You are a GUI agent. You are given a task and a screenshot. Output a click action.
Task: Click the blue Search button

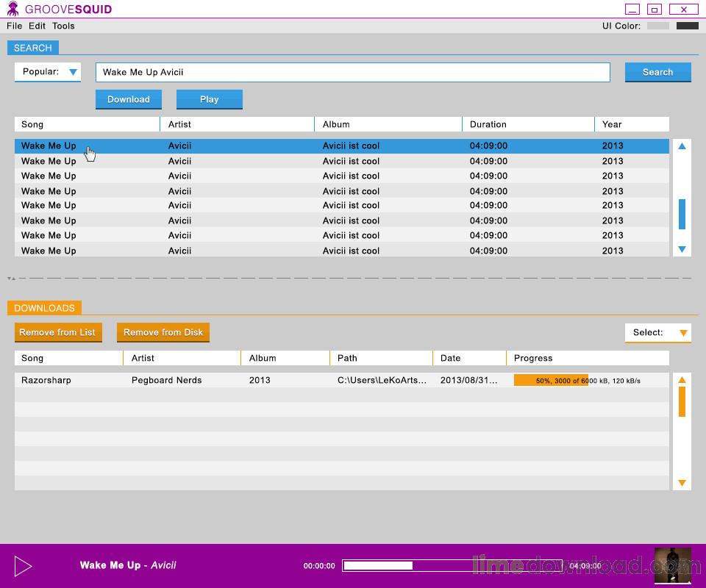[x=657, y=72]
